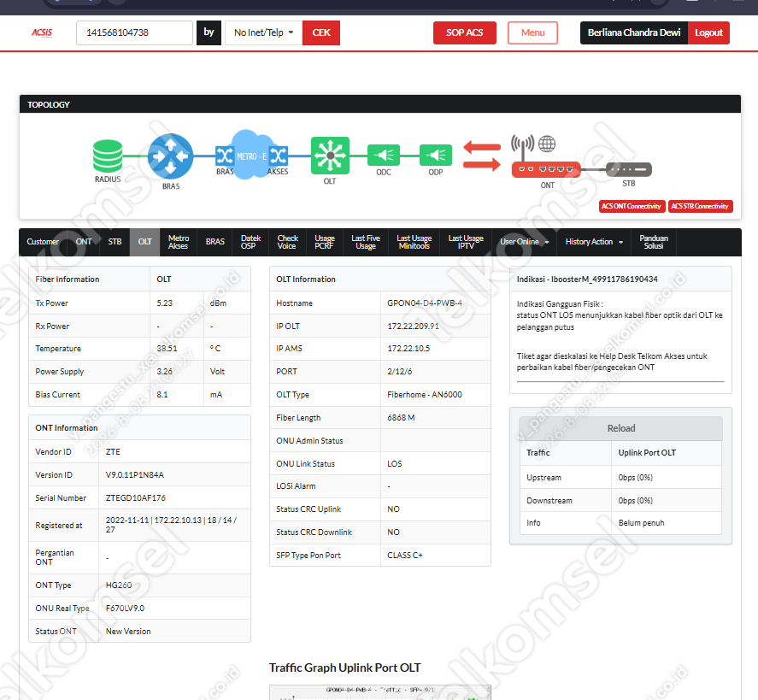Click the 'by' search label button
The width and height of the screenshot is (758, 700).
coord(209,32)
